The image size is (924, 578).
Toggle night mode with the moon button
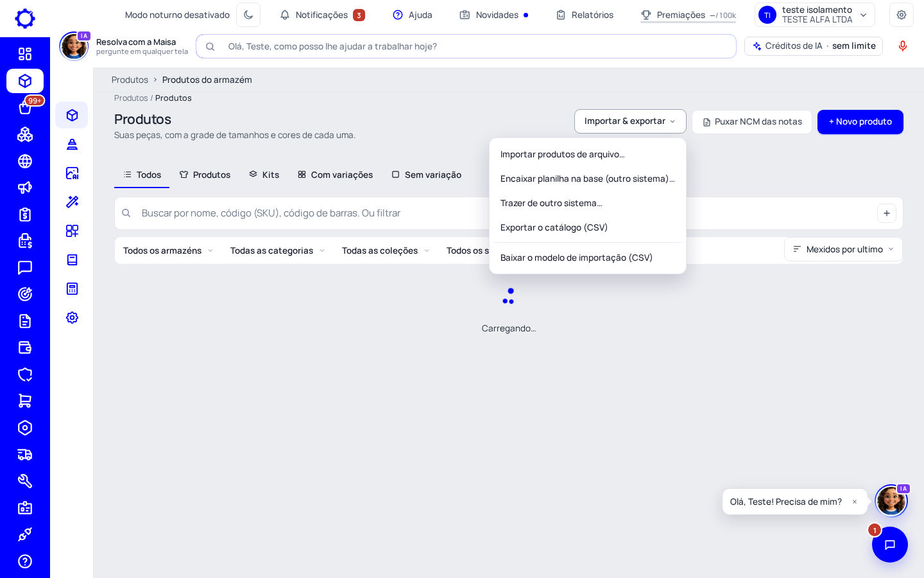tap(248, 15)
